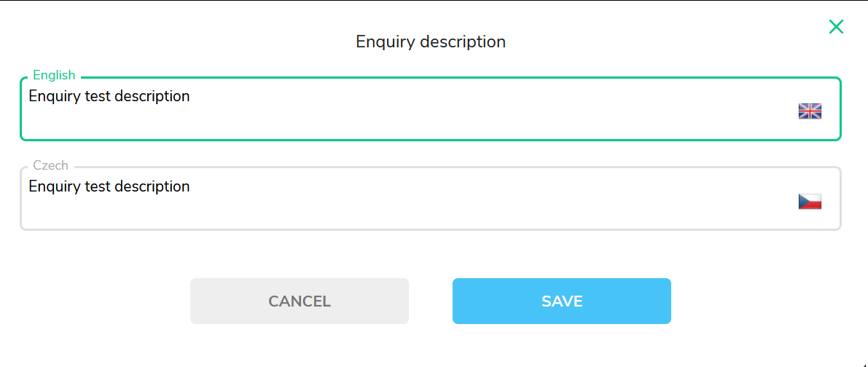The image size is (868, 367).
Task: Click blank area between Cancel and Save
Action: (431, 301)
